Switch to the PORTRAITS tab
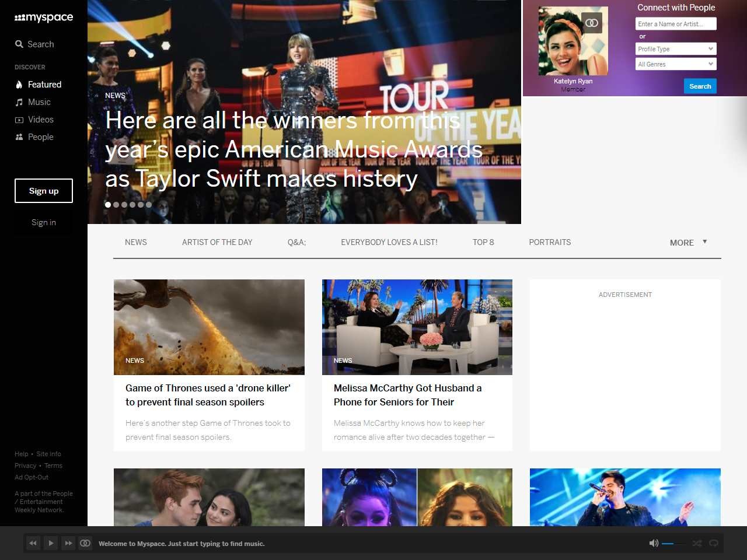 tap(550, 242)
